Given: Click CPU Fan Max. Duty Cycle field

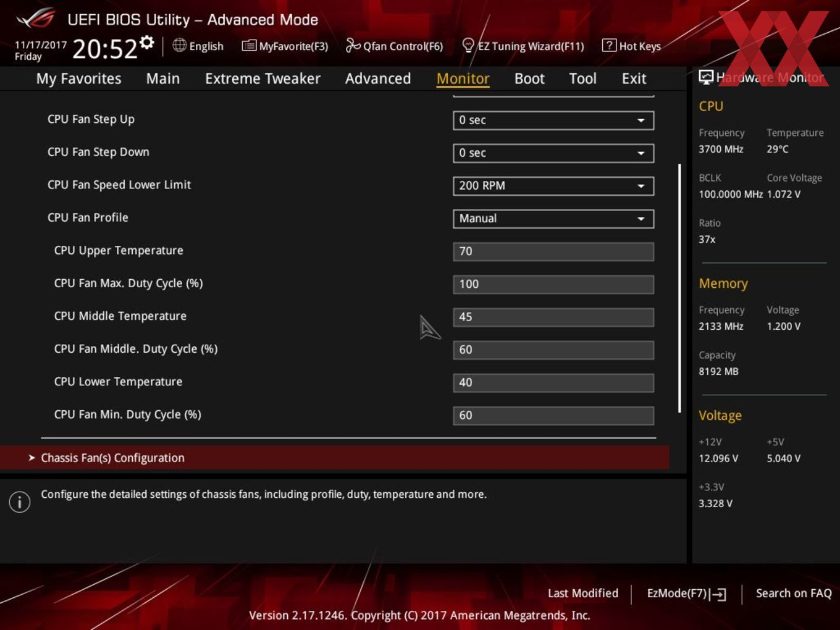Looking at the screenshot, I should click(x=553, y=284).
